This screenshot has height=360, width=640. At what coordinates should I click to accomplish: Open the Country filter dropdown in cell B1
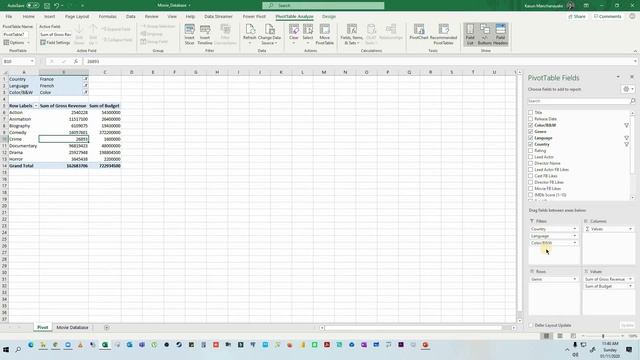[x=85, y=79]
